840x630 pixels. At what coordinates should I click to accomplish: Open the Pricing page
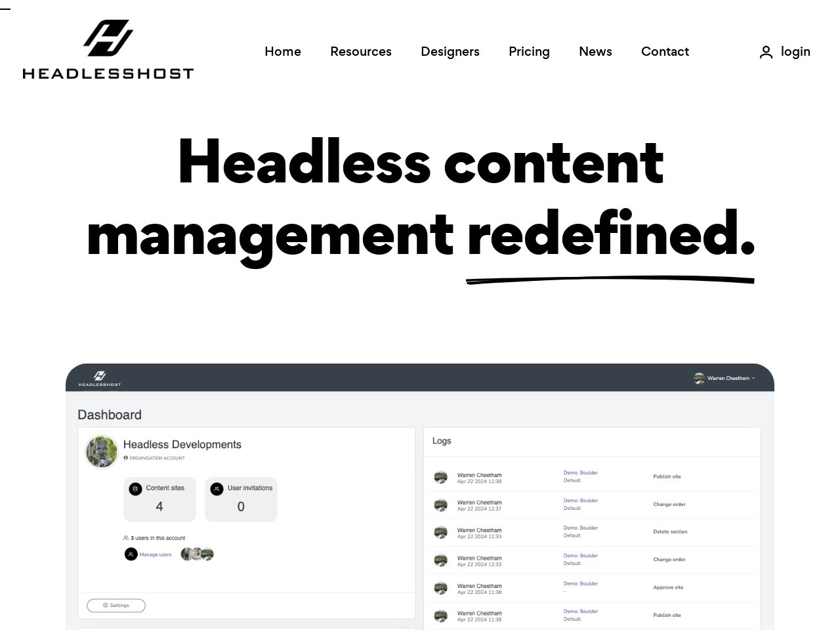(x=529, y=51)
